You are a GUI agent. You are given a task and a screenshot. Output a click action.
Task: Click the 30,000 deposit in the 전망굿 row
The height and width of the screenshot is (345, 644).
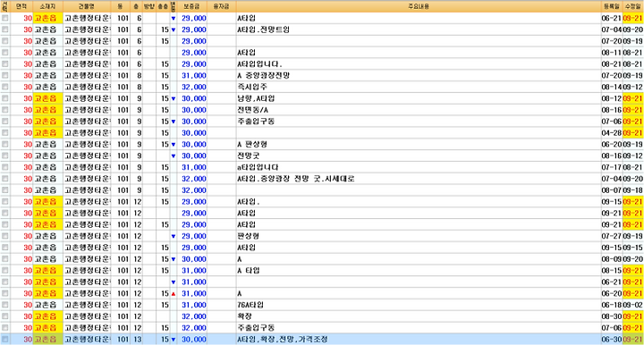pyautogui.click(x=194, y=156)
